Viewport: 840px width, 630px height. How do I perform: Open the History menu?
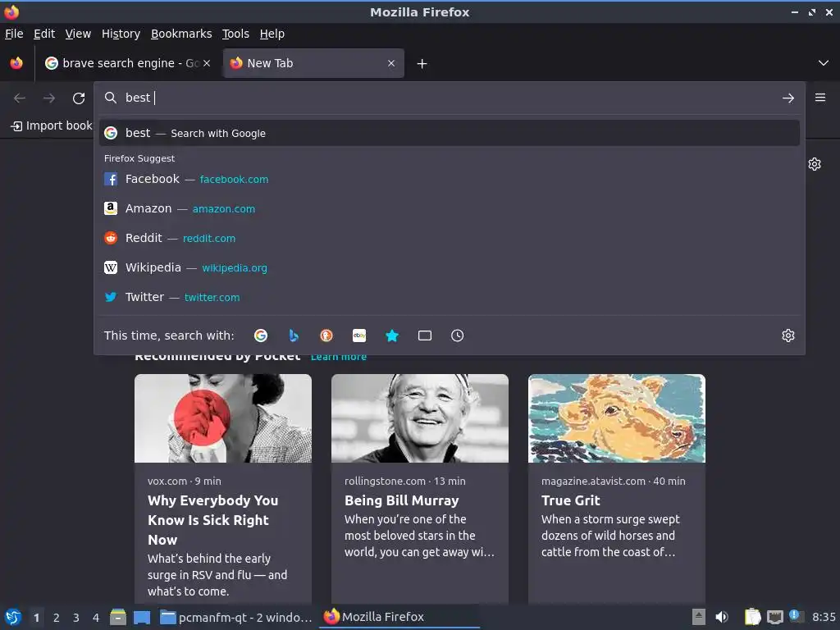click(x=121, y=34)
